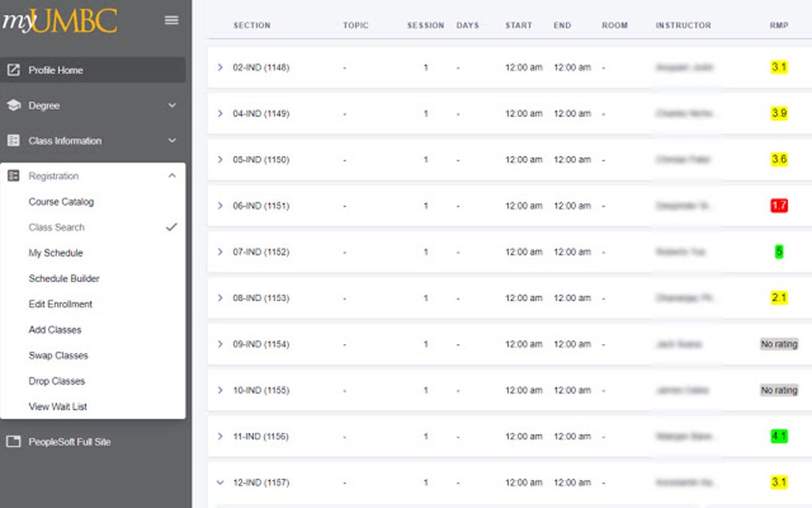Click the green 4.1 RMP rating badge
This screenshot has height=508, width=812.
click(779, 436)
